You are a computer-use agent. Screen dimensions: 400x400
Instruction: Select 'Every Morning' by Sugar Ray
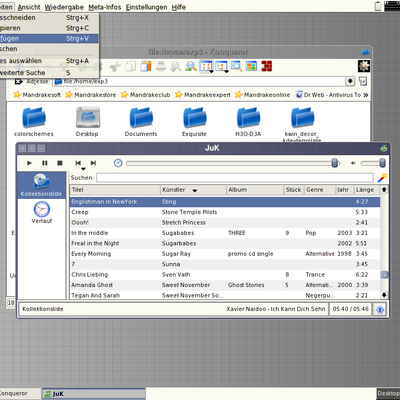click(225, 254)
